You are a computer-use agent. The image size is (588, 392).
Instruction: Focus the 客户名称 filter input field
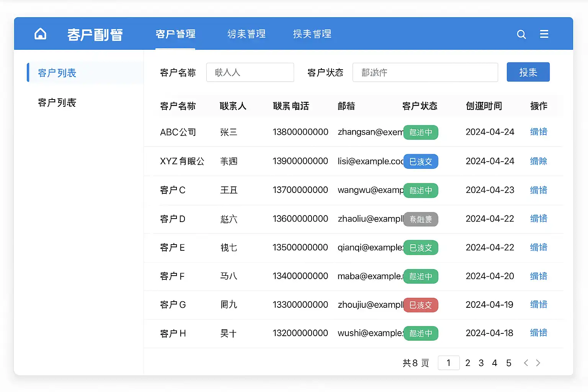click(x=250, y=72)
